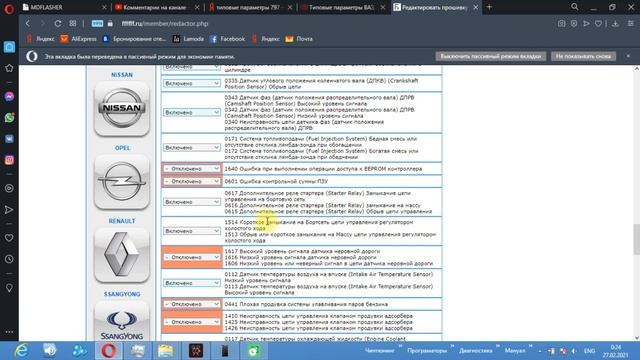Dismiss the passive mode notification bar
Viewport: 640px width, 360px height.
pyautogui.click(x=628, y=56)
